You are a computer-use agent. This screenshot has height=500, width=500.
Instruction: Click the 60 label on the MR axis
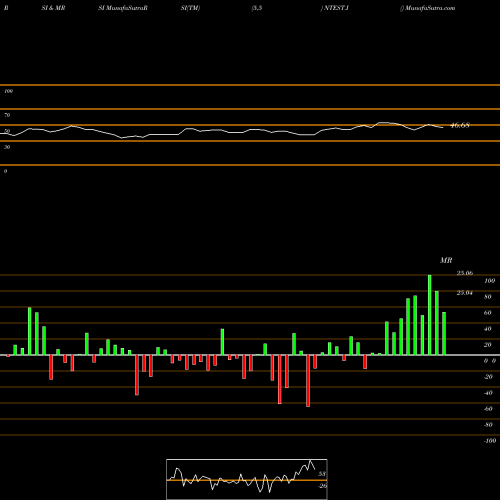pyautogui.click(x=488, y=313)
